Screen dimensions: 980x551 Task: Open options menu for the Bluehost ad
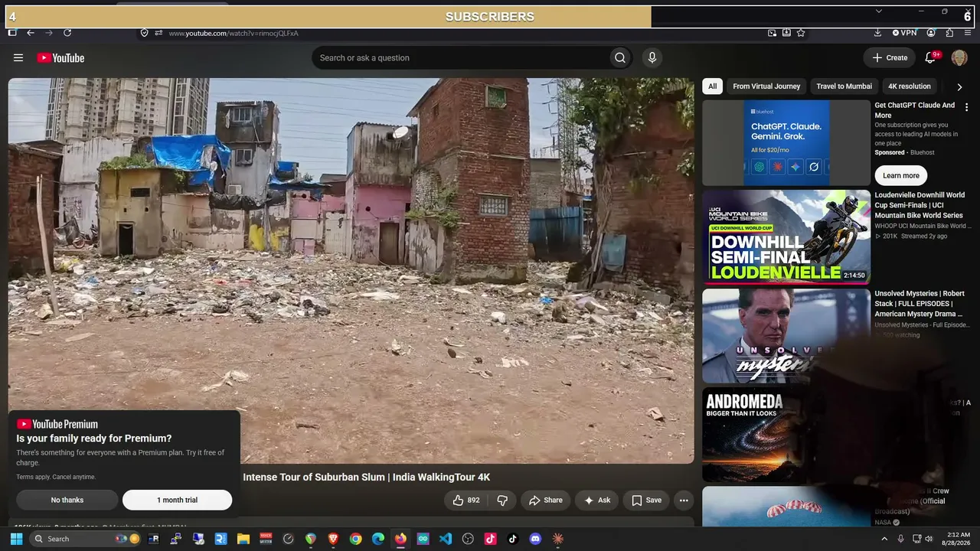967,107
